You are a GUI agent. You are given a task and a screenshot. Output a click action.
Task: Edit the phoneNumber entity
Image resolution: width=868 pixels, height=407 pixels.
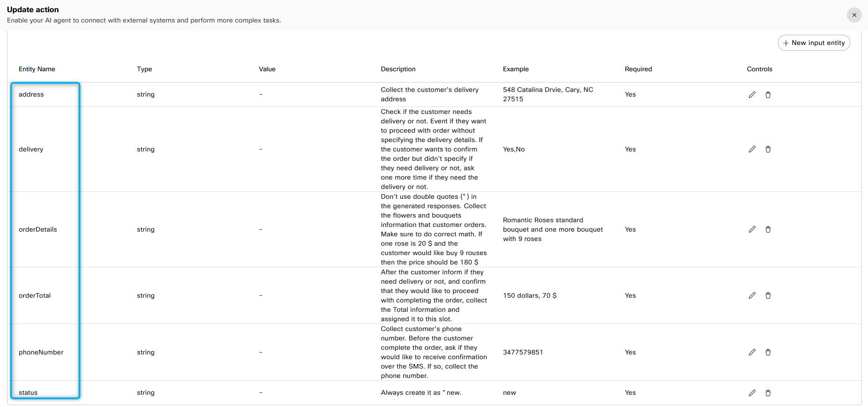click(752, 352)
